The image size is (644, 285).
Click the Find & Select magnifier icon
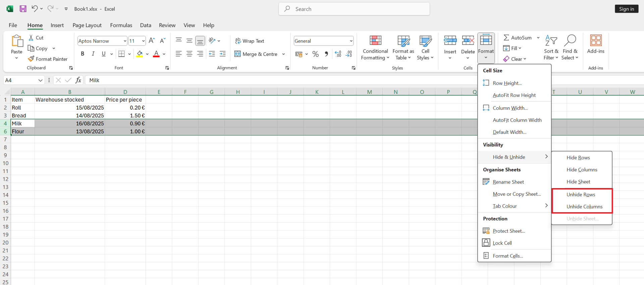(570, 40)
